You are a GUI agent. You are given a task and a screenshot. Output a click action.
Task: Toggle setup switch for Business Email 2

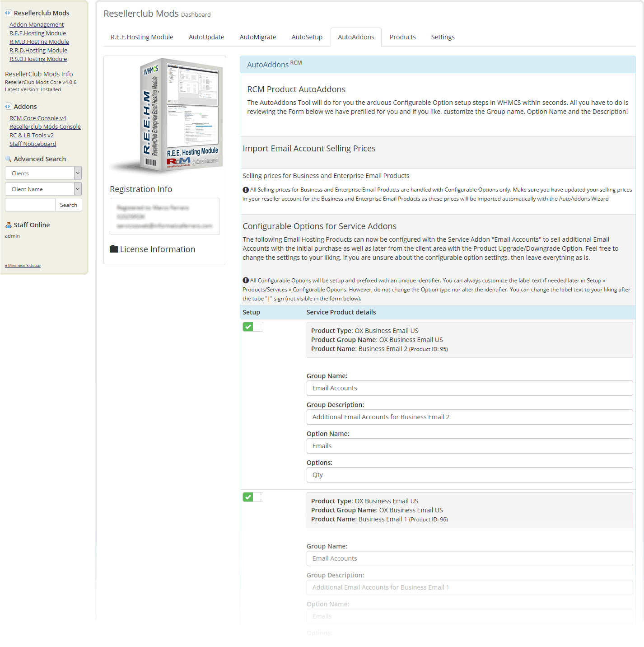tap(252, 327)
